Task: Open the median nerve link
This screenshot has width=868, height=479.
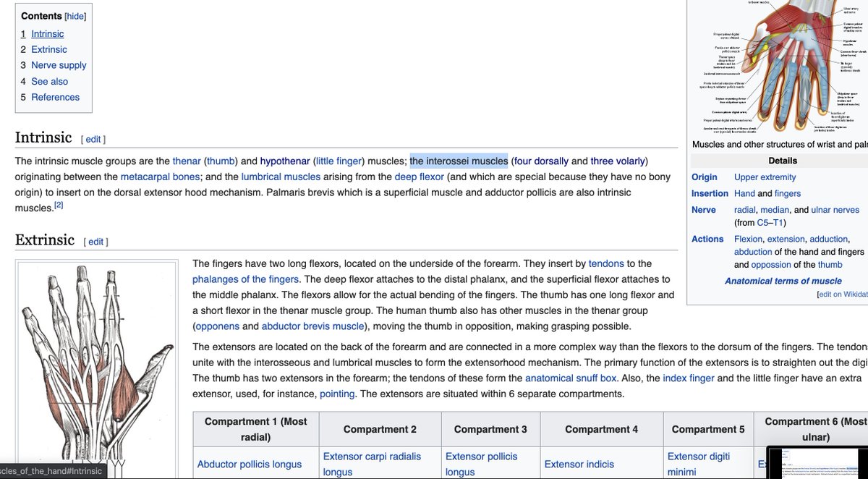Action: pos(776,210)
